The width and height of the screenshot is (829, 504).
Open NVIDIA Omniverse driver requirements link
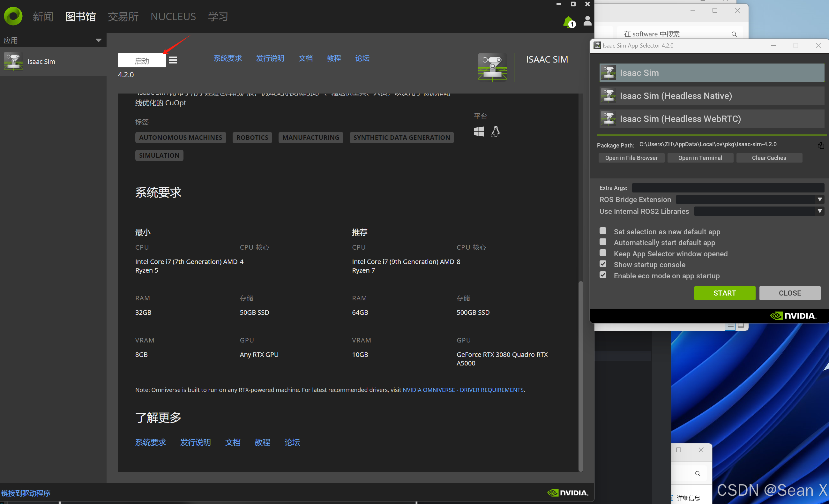[x=463, y=390]
